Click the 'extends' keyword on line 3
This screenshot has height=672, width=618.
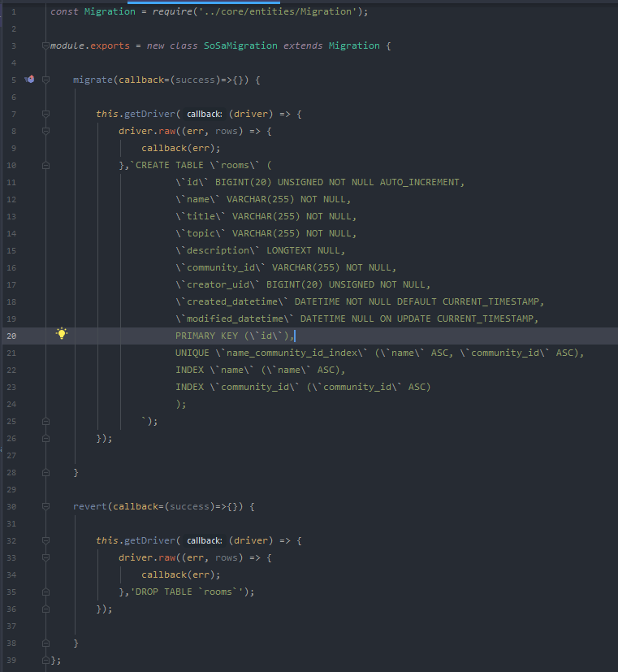point(303,46)
